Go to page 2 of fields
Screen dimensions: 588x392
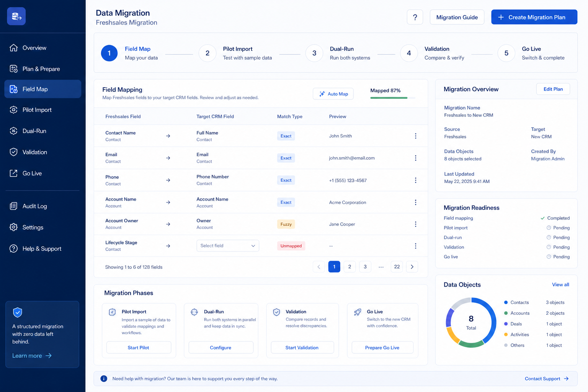[350, 267]
